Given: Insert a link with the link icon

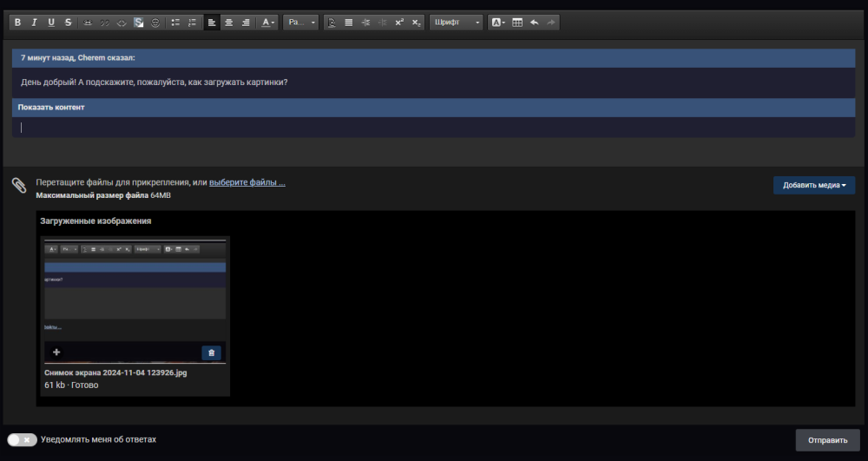Looking at the screenshot, I should coord(89,23).
